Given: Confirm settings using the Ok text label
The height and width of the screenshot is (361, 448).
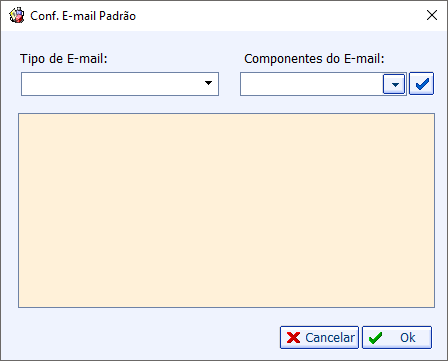Looking at the screenshot, I should (408, 338).
